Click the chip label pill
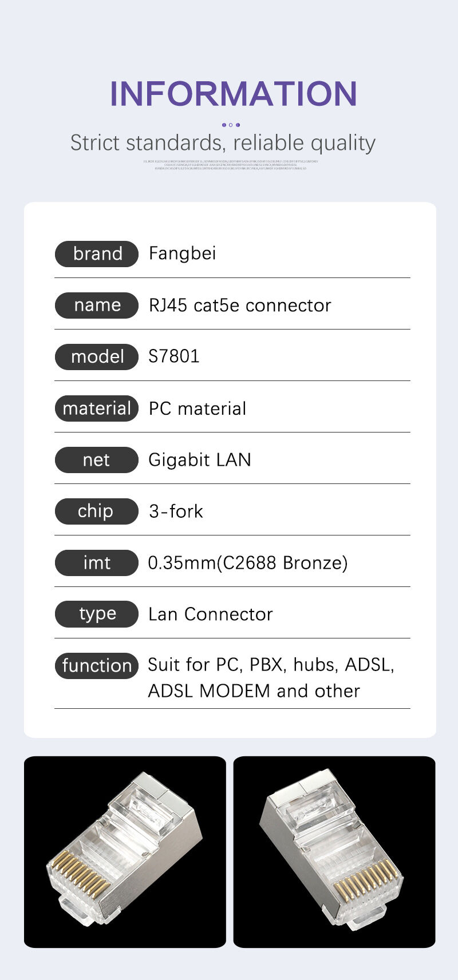The image size is (458, 980). 97,511
